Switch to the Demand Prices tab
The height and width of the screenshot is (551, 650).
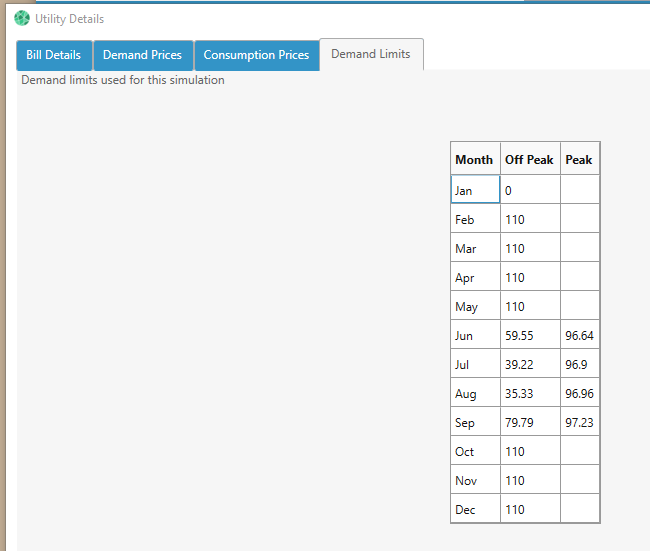tap(142, 55)
